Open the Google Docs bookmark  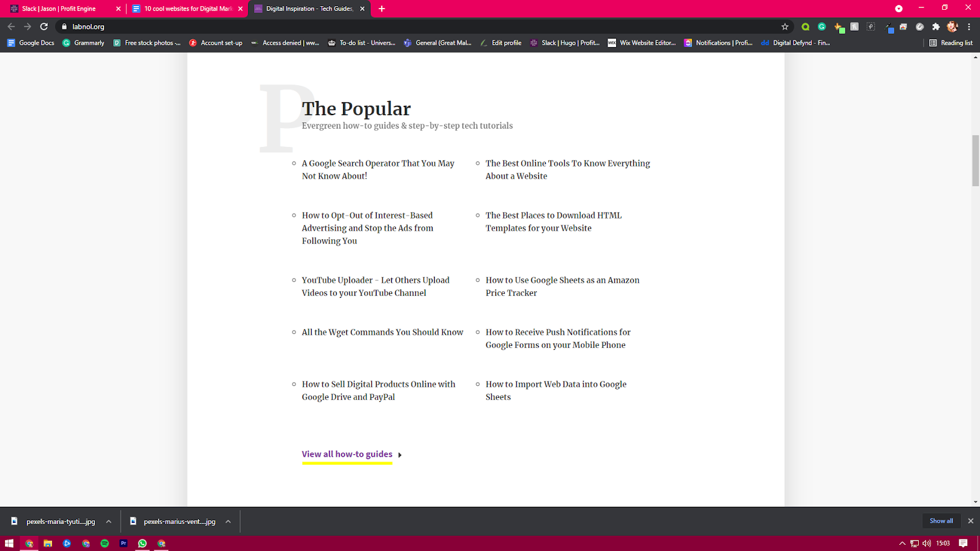click(x=31, y=43)
